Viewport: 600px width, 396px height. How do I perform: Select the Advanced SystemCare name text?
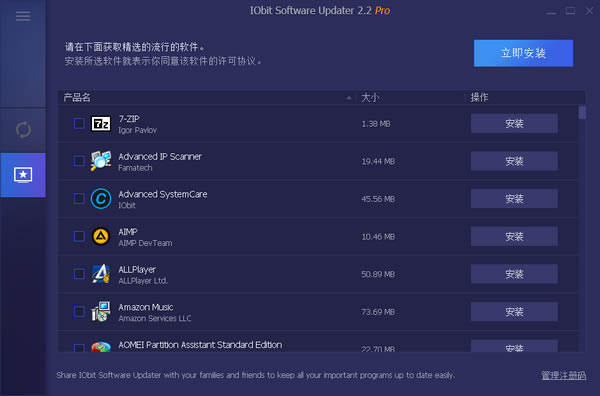pos(163,194)
